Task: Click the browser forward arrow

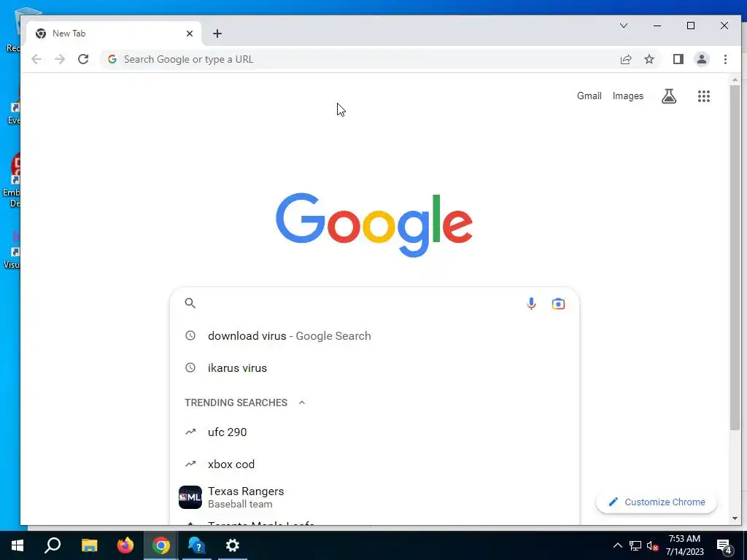Action: (60, 60)
